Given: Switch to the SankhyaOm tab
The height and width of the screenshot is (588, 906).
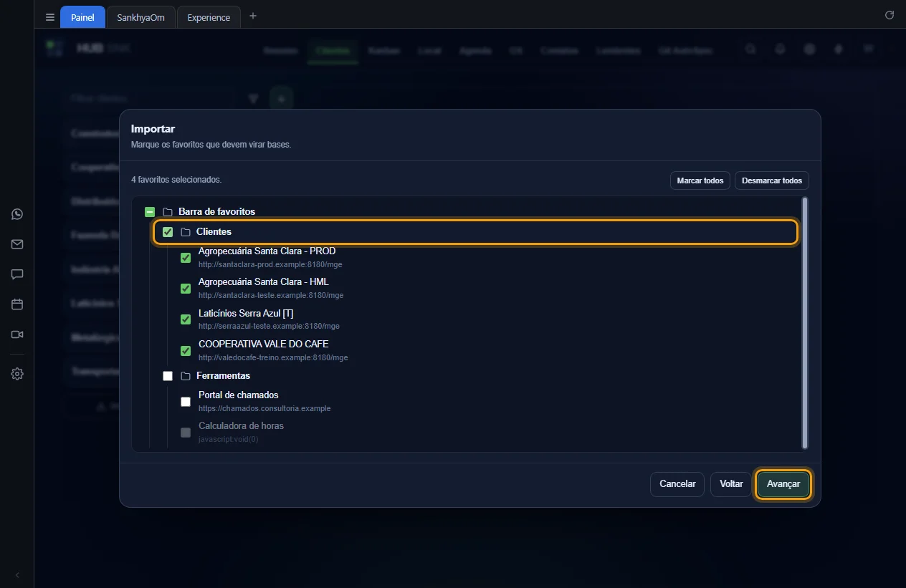Looking at the screenshot, I should click(141, 17).
